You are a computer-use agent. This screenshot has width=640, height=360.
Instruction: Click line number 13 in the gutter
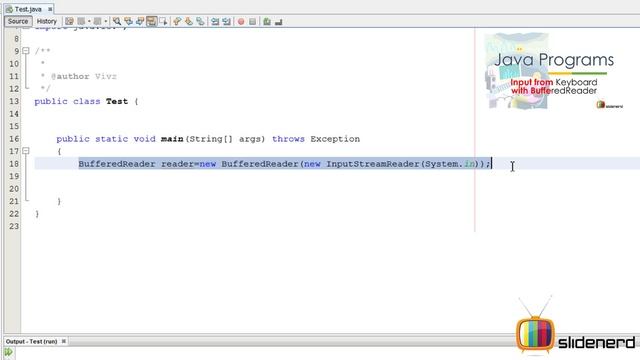[14, 101]
